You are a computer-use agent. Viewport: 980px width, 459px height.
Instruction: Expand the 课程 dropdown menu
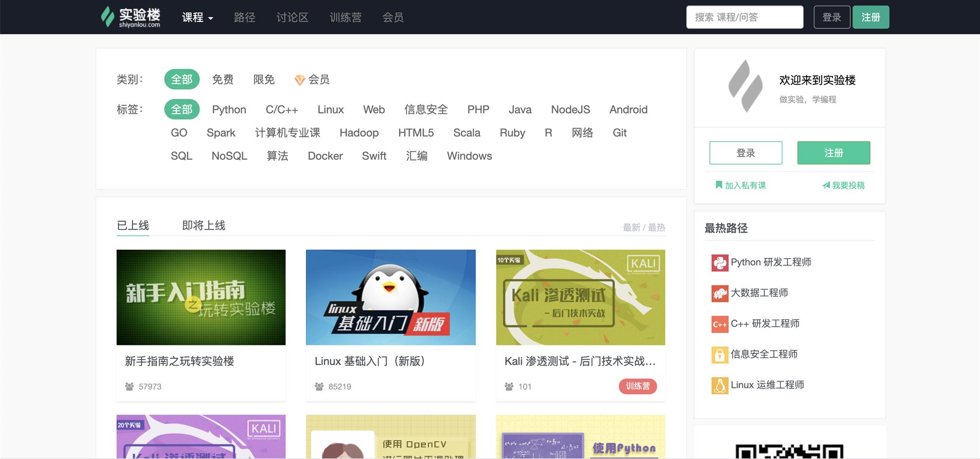(197, 18)
